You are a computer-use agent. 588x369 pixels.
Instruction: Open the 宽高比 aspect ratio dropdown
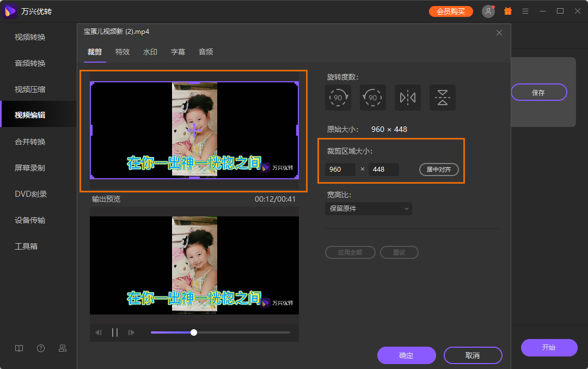369,209
